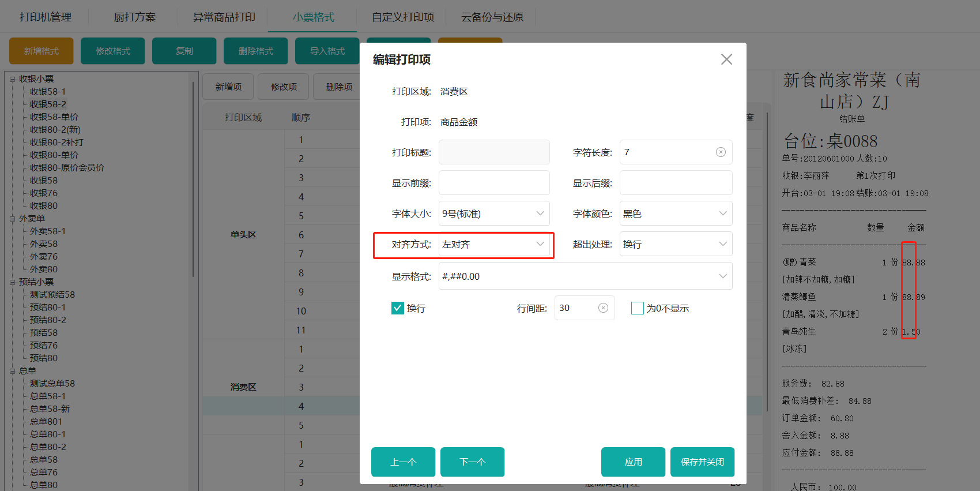The image size is (980, 491).
Task: Open the 字体颜色 dropdown
Action: point(676,213)
